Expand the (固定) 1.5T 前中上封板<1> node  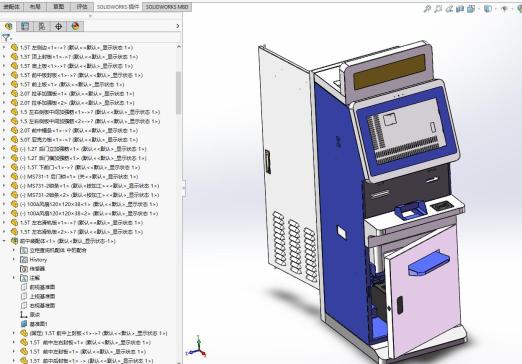14,333
